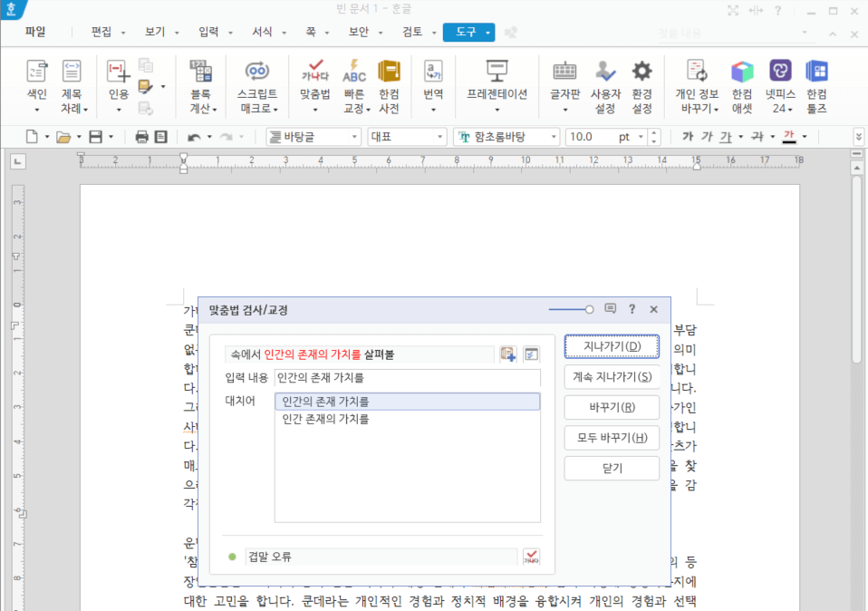Click the print preview icon
The image size is (868, 611).
(161, 136)
